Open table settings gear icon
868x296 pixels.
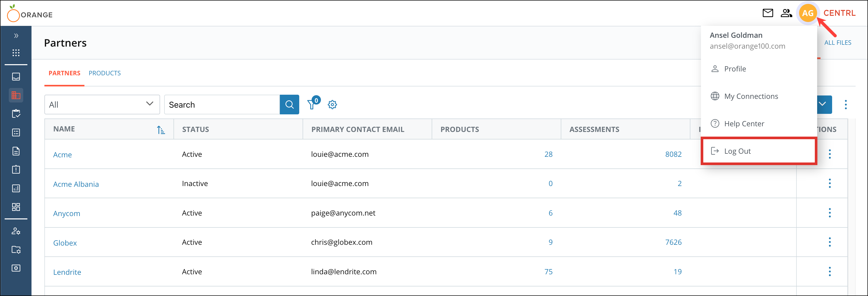click(x=332, y=105)
